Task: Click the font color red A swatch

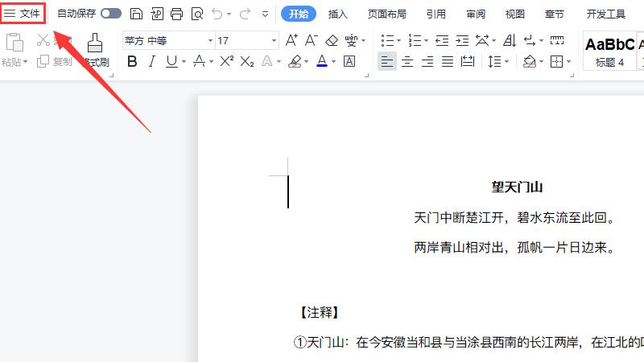Action: coord(322,61)
